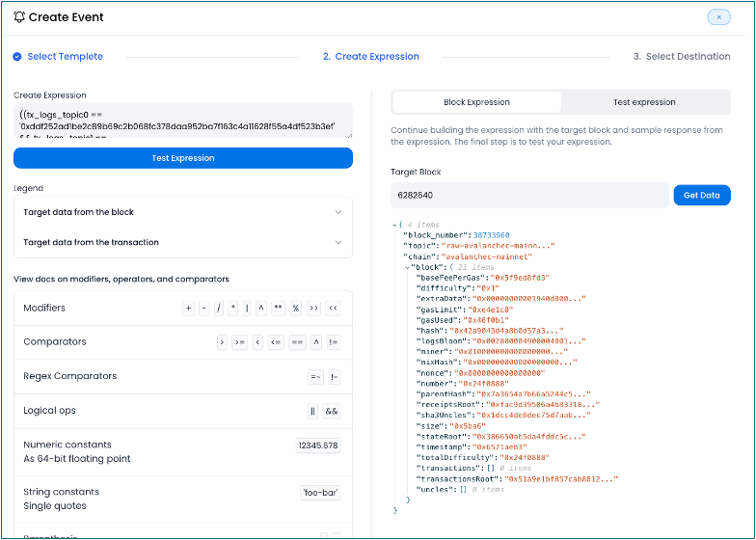The image size is (756, 540).
Task: Click the "transactionsRoot" value
Action: (561, 479)
